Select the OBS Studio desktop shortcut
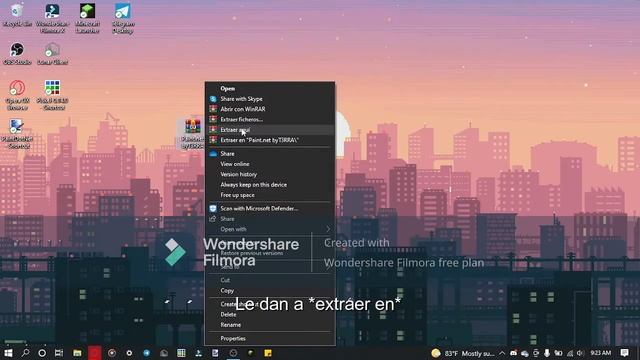 pyautogui.click(x=17, y=54)
